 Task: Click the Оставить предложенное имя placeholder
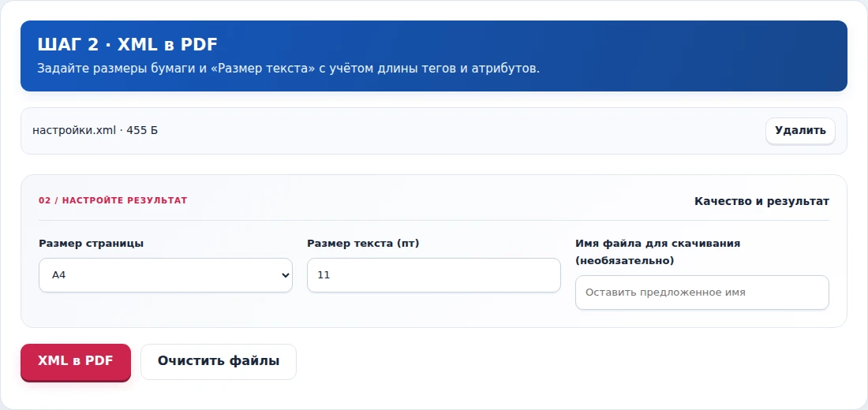pyautogui.click(x=665, y=293)
